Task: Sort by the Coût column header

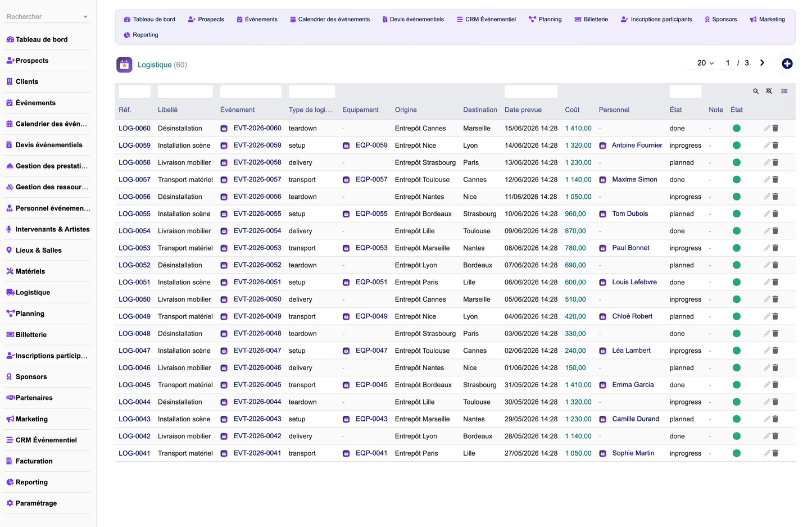Action: pyautogui.click(x=572, y=110)
